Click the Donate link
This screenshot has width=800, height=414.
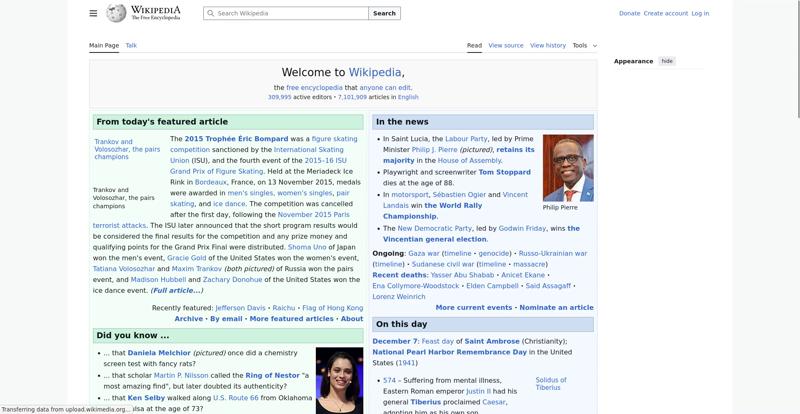629,14
